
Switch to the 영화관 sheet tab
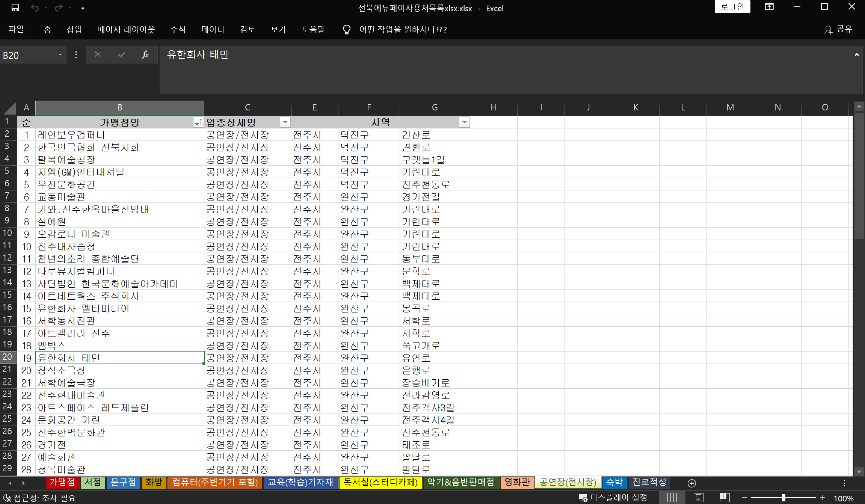pos(517,482)
